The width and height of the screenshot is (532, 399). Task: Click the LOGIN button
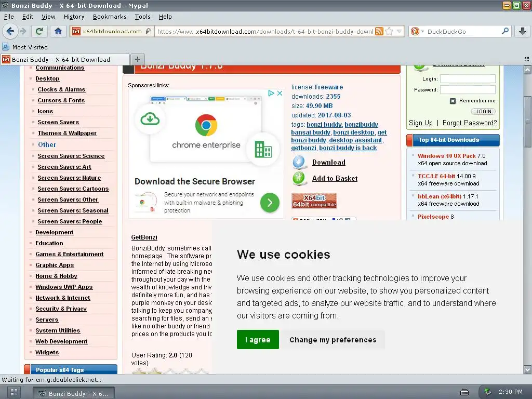pyautogui.click(x=484, y=112)
